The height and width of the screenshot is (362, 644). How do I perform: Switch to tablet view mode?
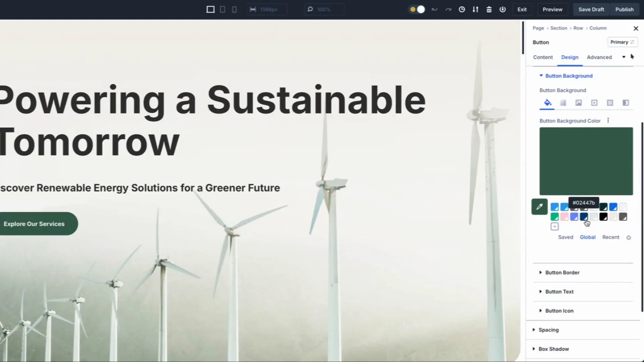click(222, 9)
